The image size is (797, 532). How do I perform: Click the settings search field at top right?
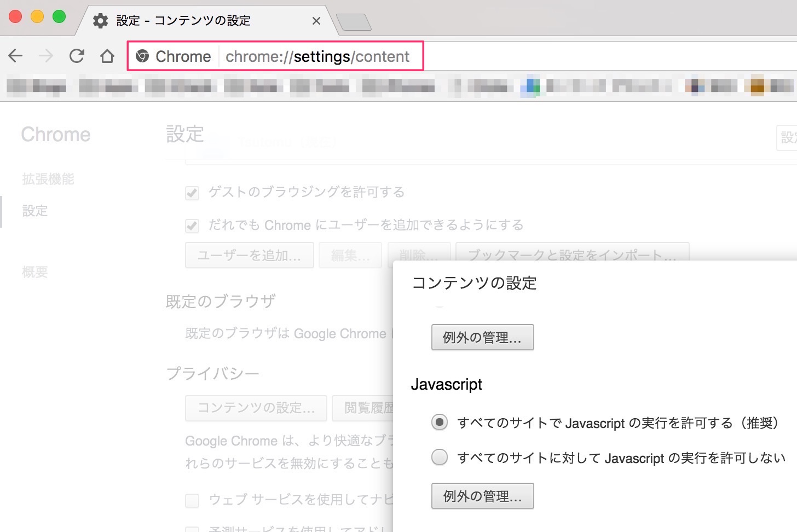(787, 137)
